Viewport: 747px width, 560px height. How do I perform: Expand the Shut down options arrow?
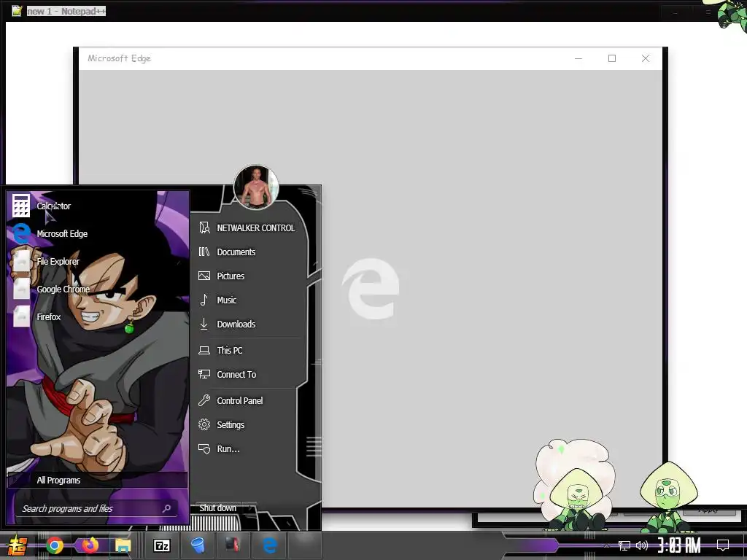pyautogui.click(x=250, y=508)
